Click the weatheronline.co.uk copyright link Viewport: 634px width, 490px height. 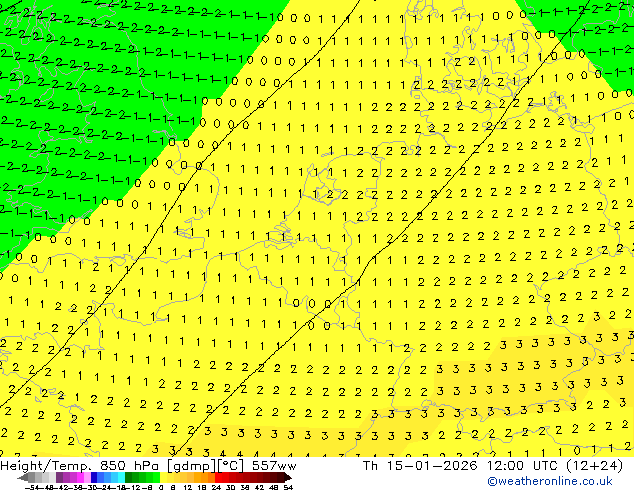550,481
